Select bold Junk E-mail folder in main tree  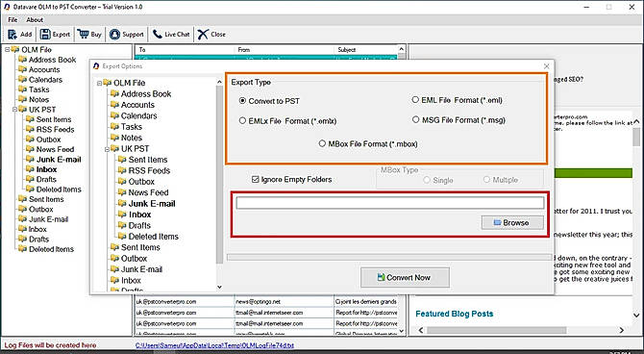[54, 159]
